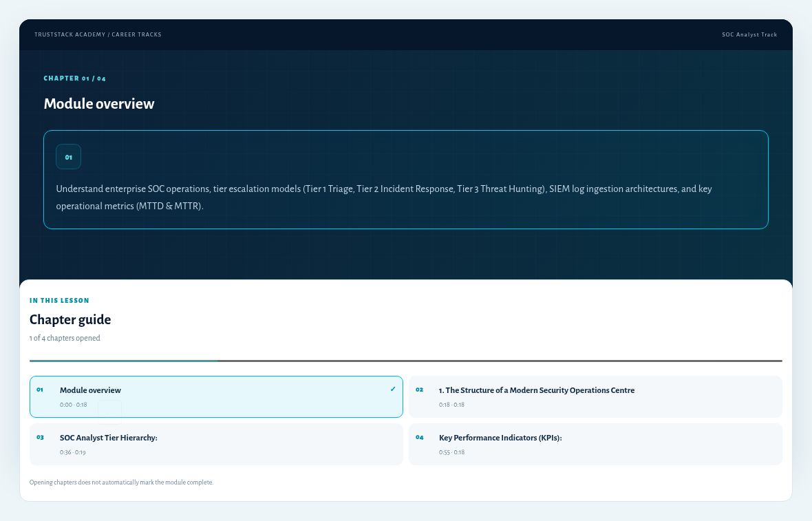Click the 'Module overview' heading
The image size is (812, 521).
coord(99,103)
